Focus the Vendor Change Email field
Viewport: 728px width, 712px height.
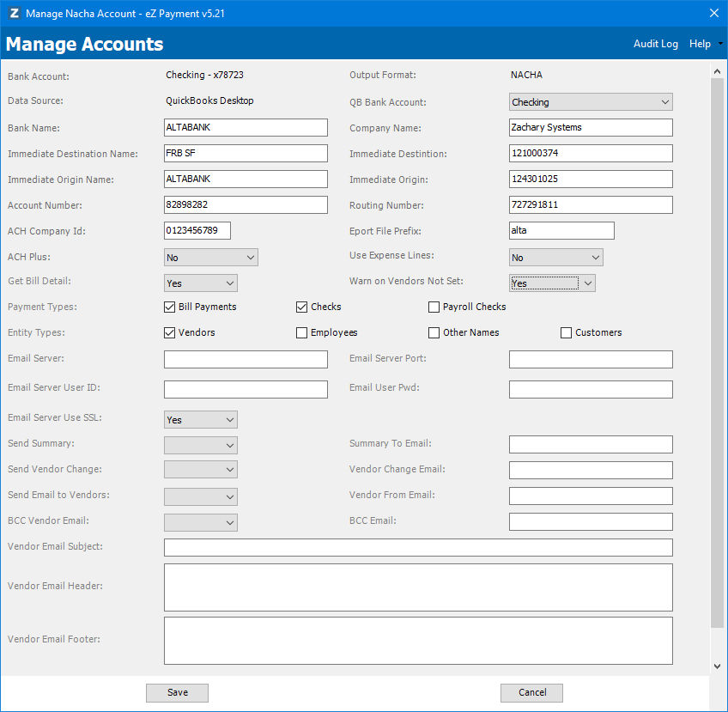(591, 470)
